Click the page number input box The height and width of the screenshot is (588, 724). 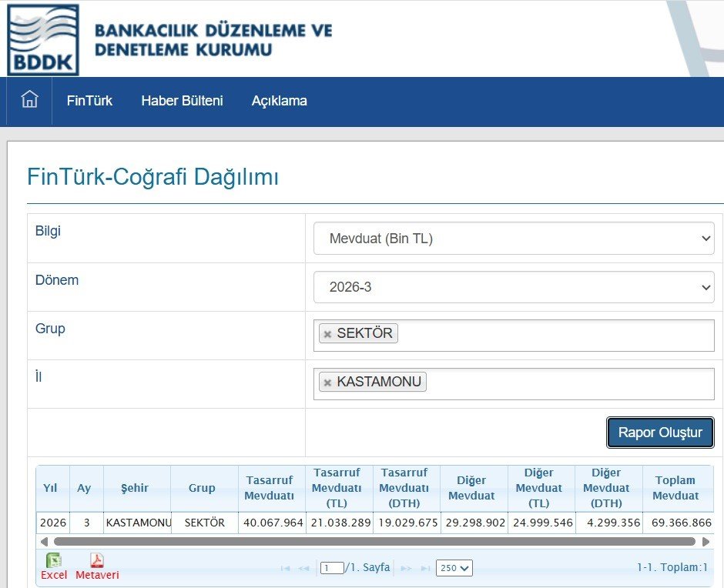[x=332, y=568]
